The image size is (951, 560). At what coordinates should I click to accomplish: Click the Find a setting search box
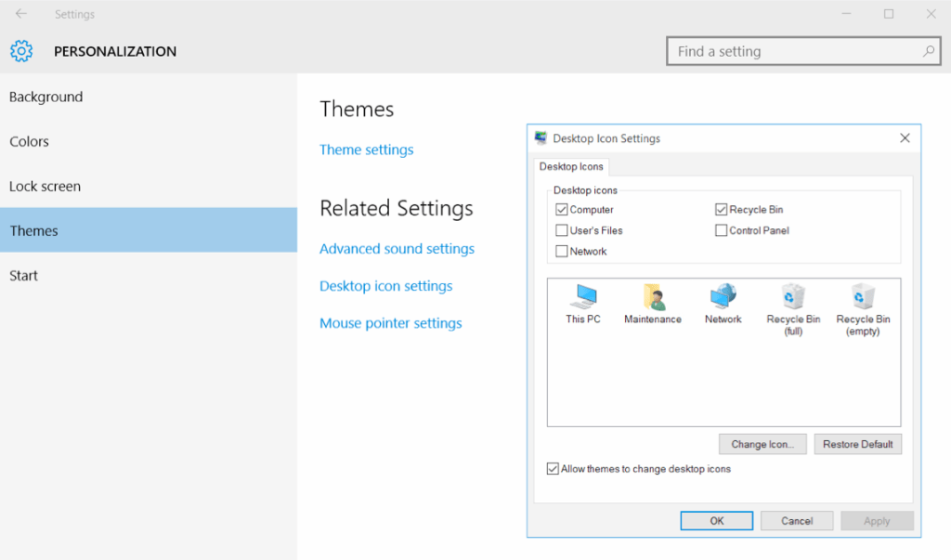[x=803, y=51]
